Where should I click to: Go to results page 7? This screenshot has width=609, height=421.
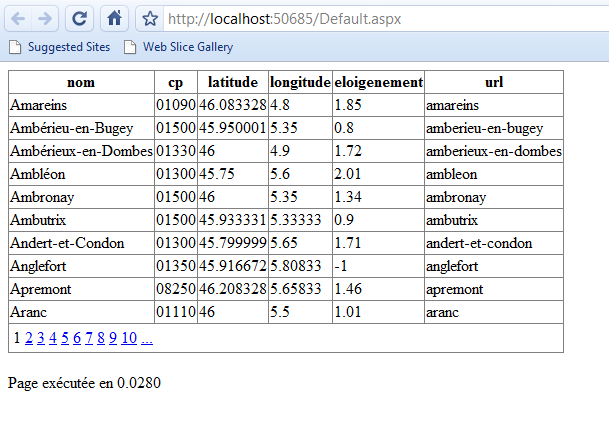tap(89, 338)
